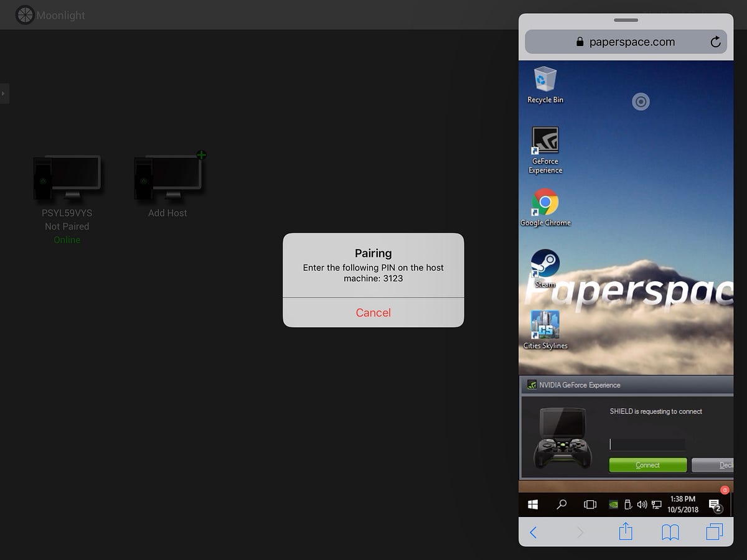
Task: Go back in Safari
Action: pos(533,532)
